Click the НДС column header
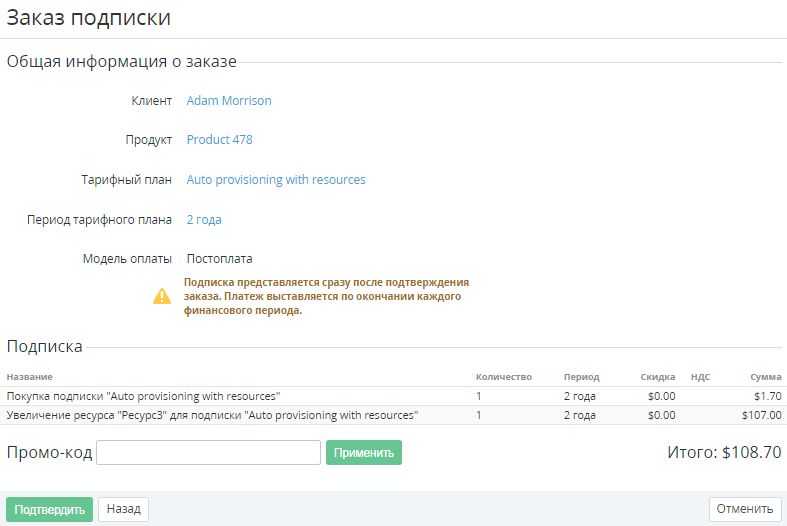The image size is (787, 526). 700,377
